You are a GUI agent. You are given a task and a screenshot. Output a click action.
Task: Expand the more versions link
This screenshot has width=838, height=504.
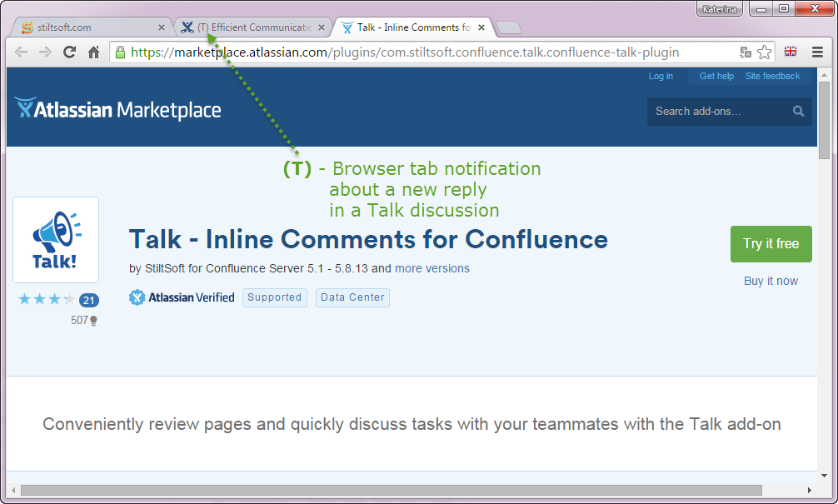431,268
